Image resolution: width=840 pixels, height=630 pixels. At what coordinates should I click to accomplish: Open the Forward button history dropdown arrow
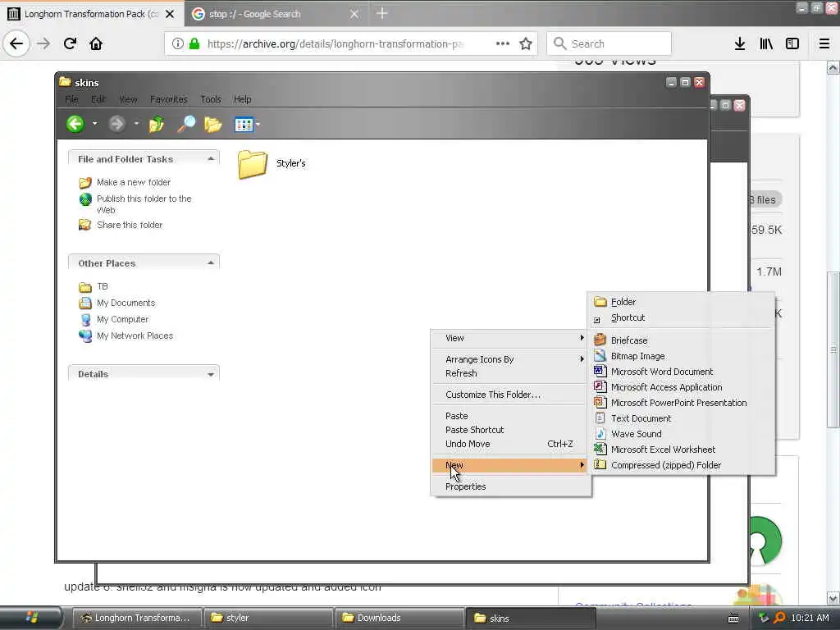coord(136,124)
